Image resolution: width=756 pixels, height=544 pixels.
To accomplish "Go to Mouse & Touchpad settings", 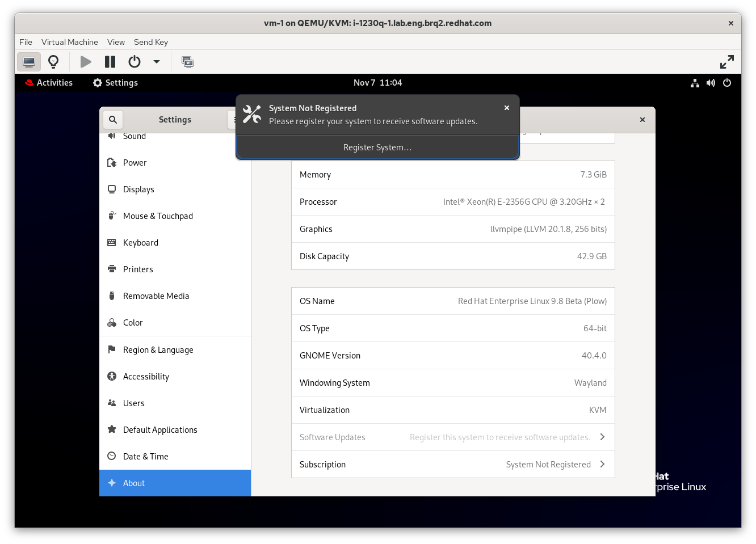I will [x=175, y=216].
